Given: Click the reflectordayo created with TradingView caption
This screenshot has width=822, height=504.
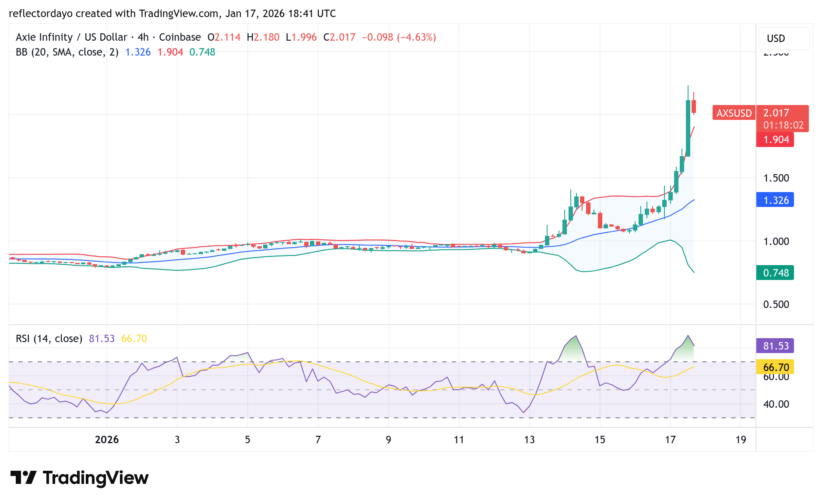Looking at the screenshot, I should point(172,14).
